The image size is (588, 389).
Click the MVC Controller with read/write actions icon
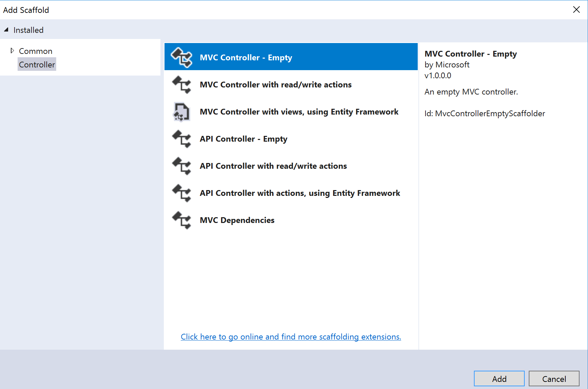[x=181, y=84]
